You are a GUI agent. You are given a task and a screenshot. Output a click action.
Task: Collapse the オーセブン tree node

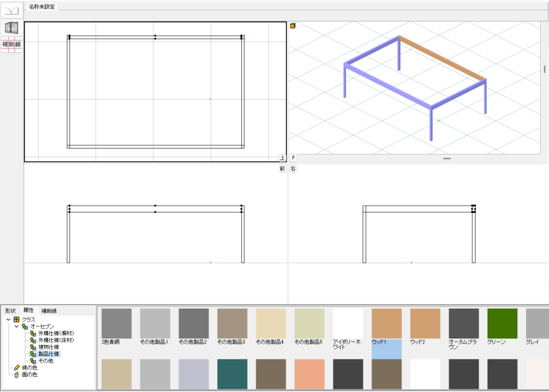(x=16, y=326)
